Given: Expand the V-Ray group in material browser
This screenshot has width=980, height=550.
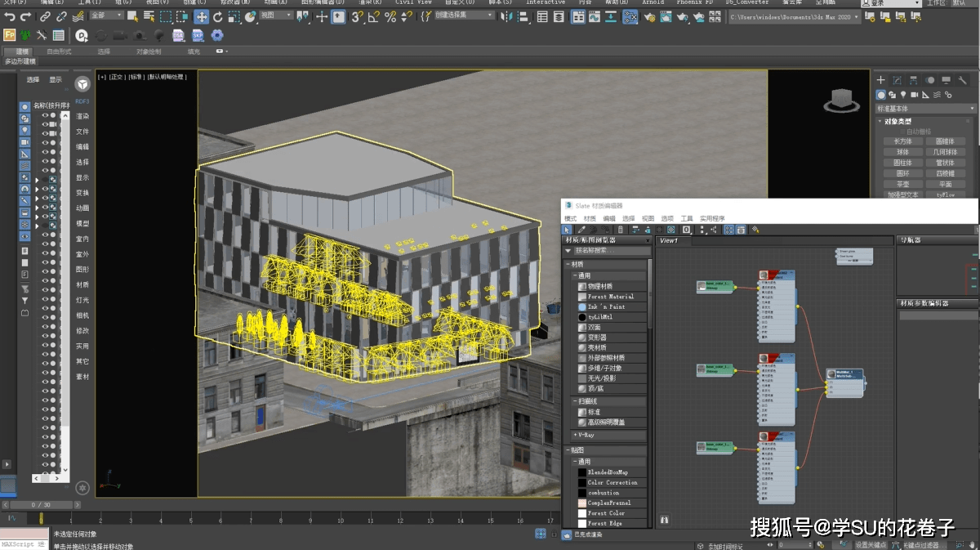Looking at the screenshot, I should pyautogui.click(x=608, y=435).
